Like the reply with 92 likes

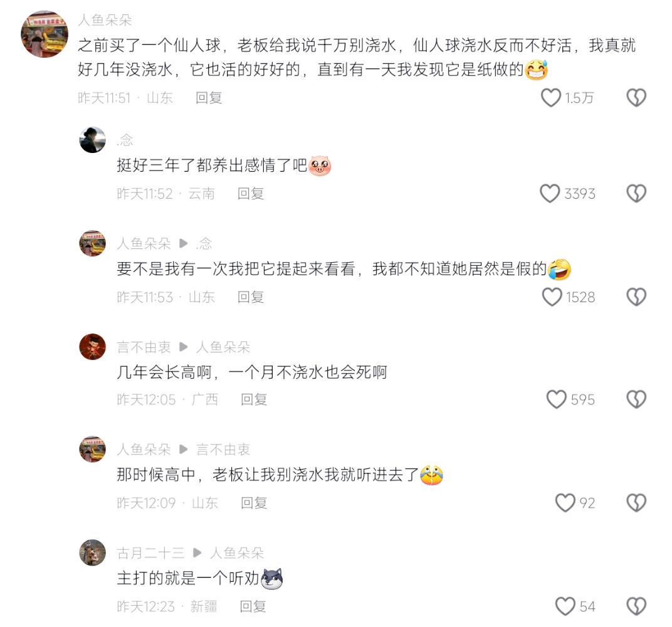point(565,502)
